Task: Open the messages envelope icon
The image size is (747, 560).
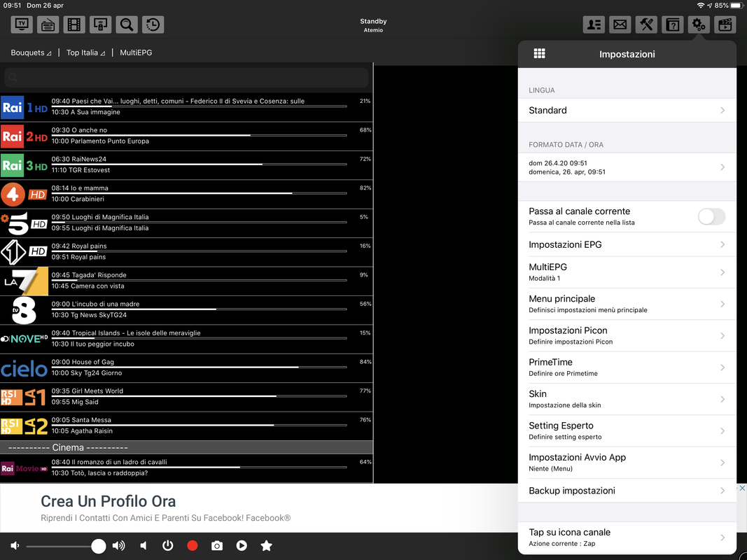Action: coord(620,24)
